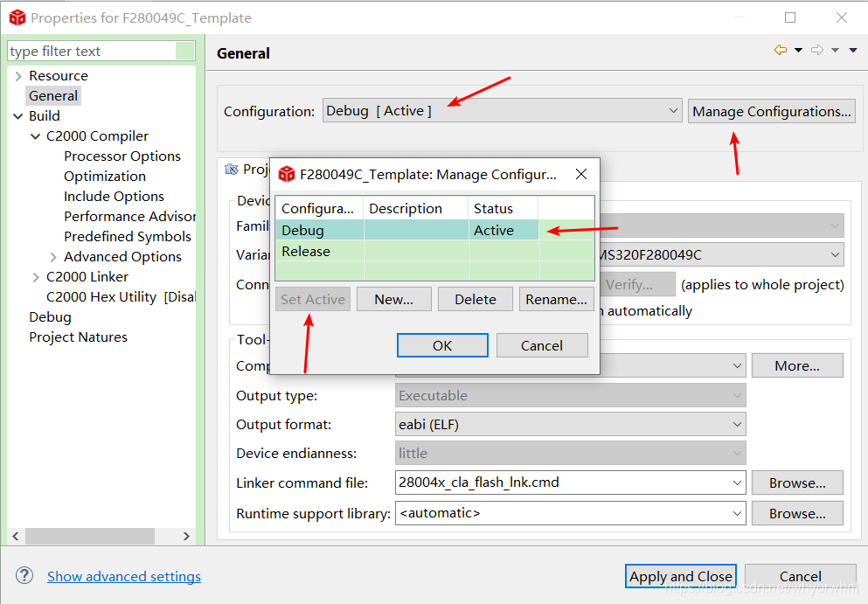Open the Variant TMS320F280049C dropdown
Screen dimensions: 868x604
coord(835,254)
